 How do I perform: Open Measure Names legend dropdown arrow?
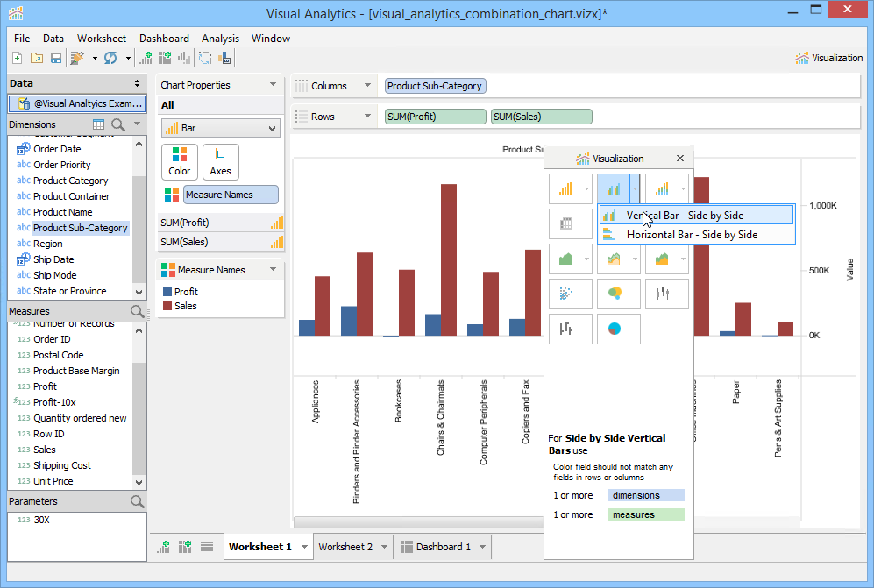tap(274, 269)
